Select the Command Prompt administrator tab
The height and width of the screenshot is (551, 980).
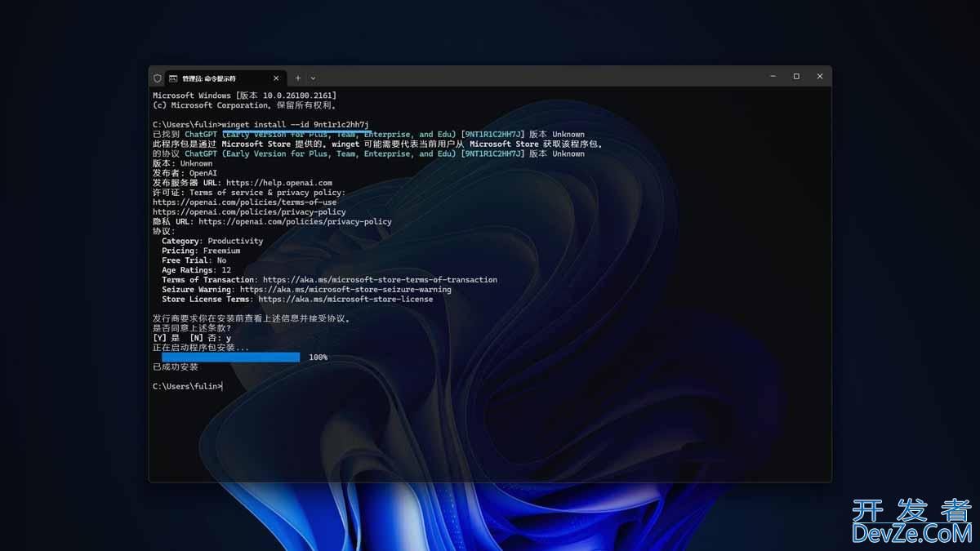coord(226,78)
